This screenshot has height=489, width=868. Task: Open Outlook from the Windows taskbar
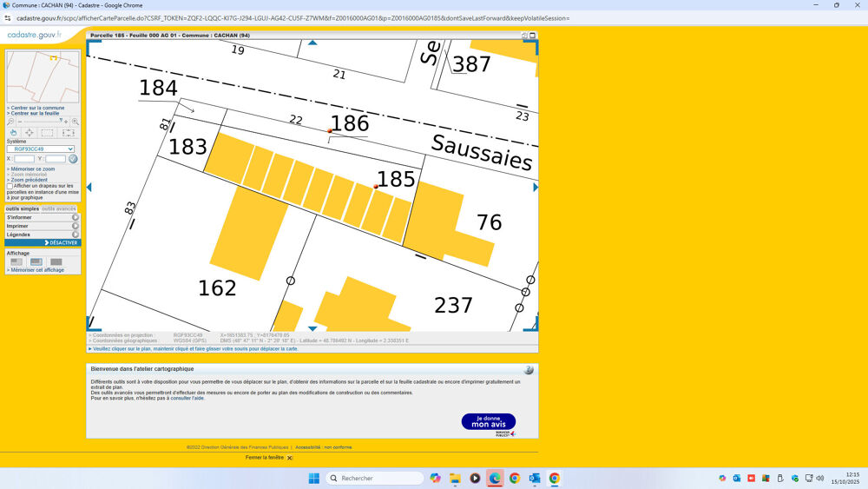pyautogui.click(x=534, y=479)
